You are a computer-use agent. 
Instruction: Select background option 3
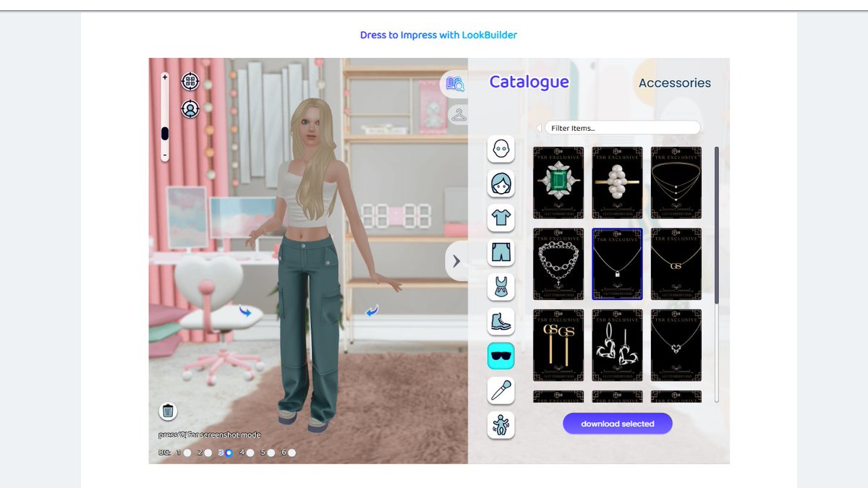(229, 453)
